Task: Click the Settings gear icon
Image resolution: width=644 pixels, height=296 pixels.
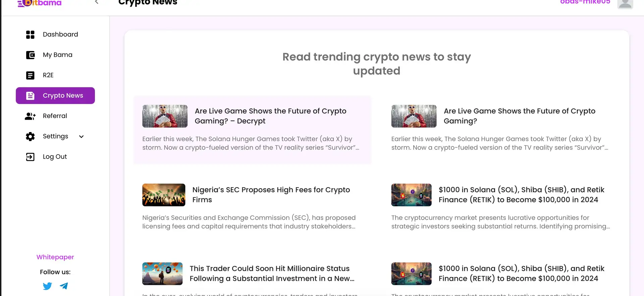Action: coord(30,136)
